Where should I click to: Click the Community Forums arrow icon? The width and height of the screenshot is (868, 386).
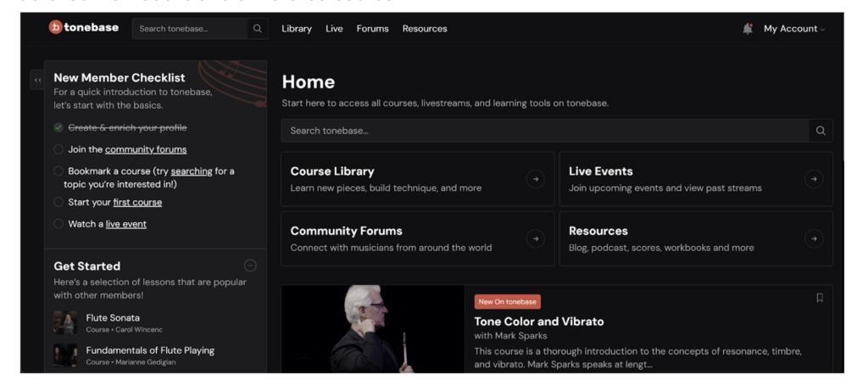coord(535,239)
